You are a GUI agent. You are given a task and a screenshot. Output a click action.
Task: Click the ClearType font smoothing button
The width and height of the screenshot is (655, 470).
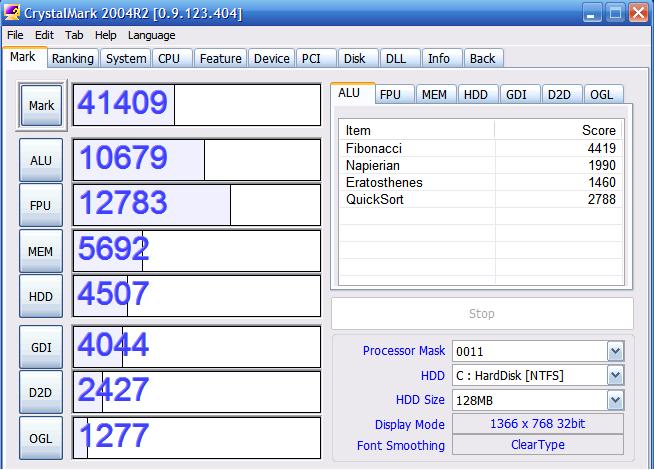click(x=538, y=445)
